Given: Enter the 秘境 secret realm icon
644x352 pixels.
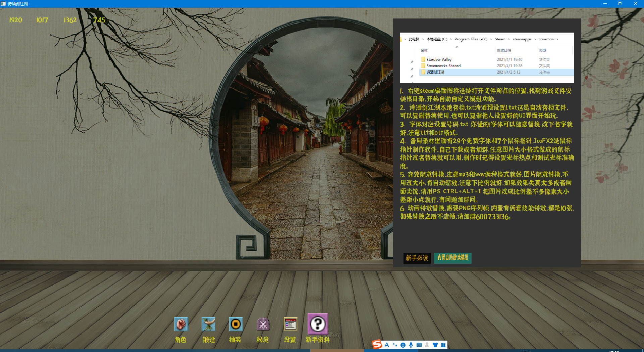Looking at the screenshot, I should pos(263,324).
